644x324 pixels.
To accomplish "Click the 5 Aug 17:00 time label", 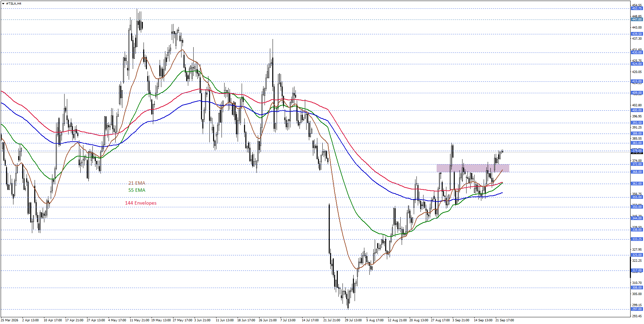I will tap(375, 320).
